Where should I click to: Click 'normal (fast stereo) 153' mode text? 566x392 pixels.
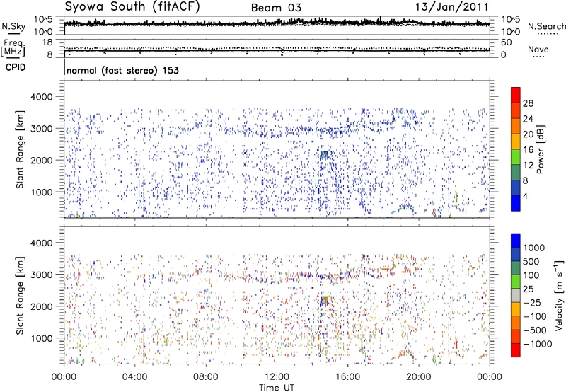point(122,70)
